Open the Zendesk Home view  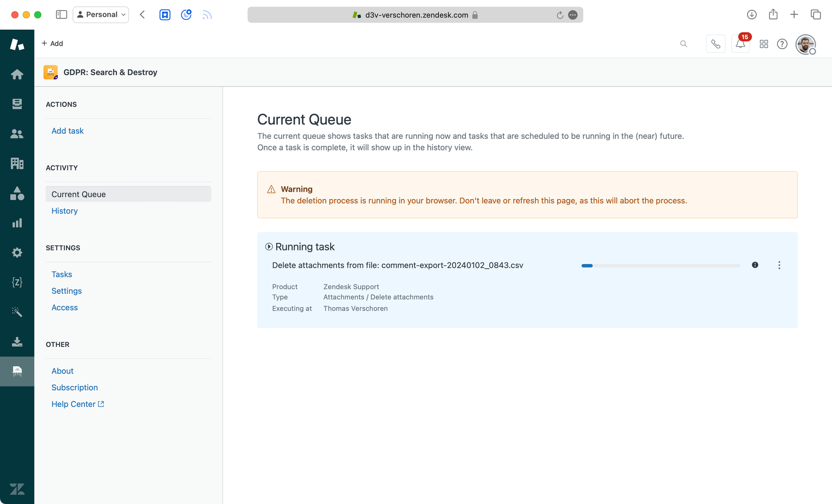pyautogui.click(x=17, y=74)
